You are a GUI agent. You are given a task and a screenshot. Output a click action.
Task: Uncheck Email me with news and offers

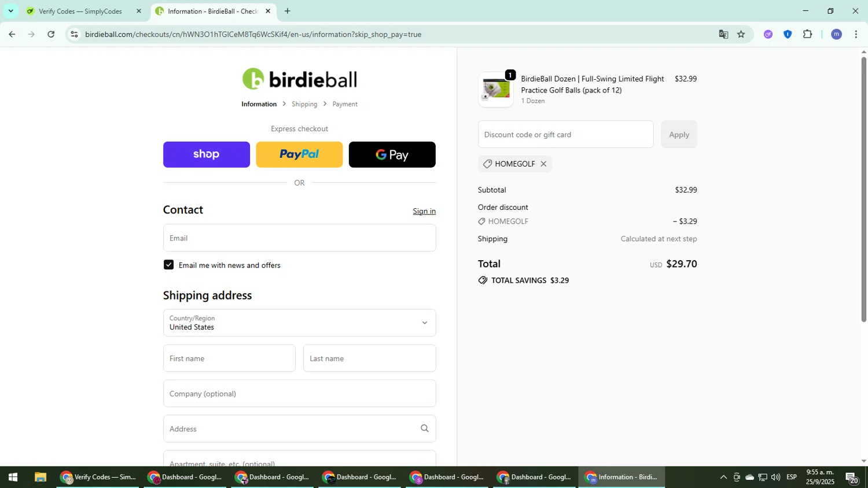[168, 265]
